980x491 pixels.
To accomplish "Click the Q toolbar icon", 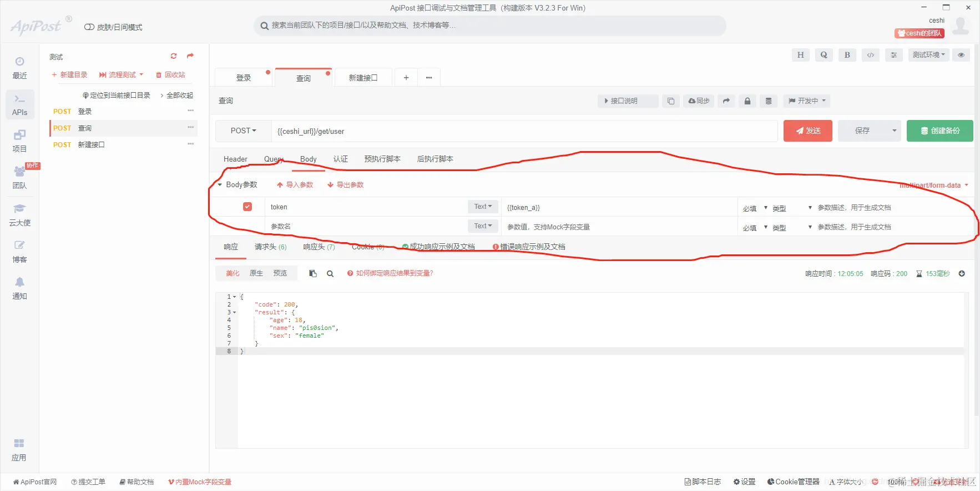I will (824, 55).
